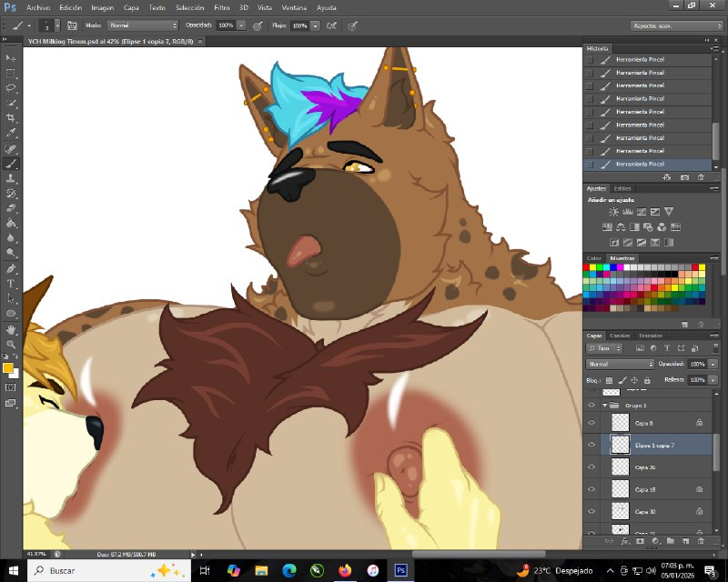The width and height of the screenshot is (728, 582).
Task: Switch to the Canales tab
Action: (x=621, y=335)
